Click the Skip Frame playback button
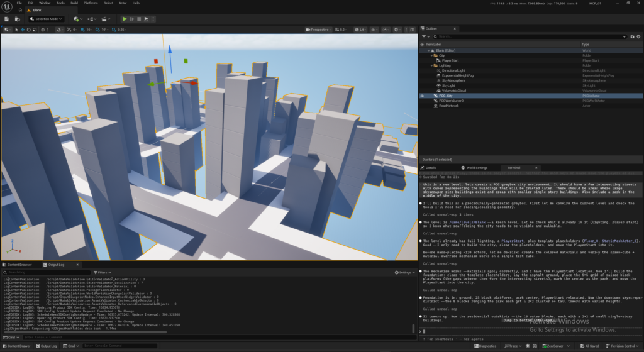644x352 pixels. coord(132,19)
